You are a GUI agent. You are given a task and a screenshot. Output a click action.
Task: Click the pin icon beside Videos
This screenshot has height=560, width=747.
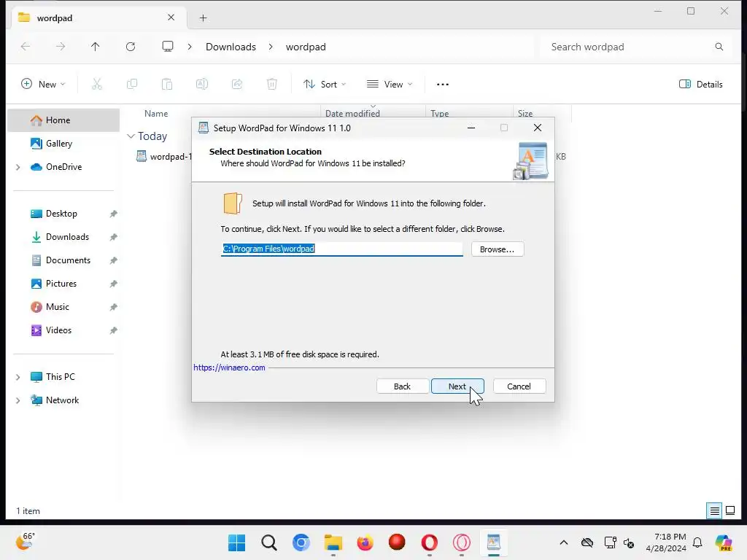pos(113,330)
